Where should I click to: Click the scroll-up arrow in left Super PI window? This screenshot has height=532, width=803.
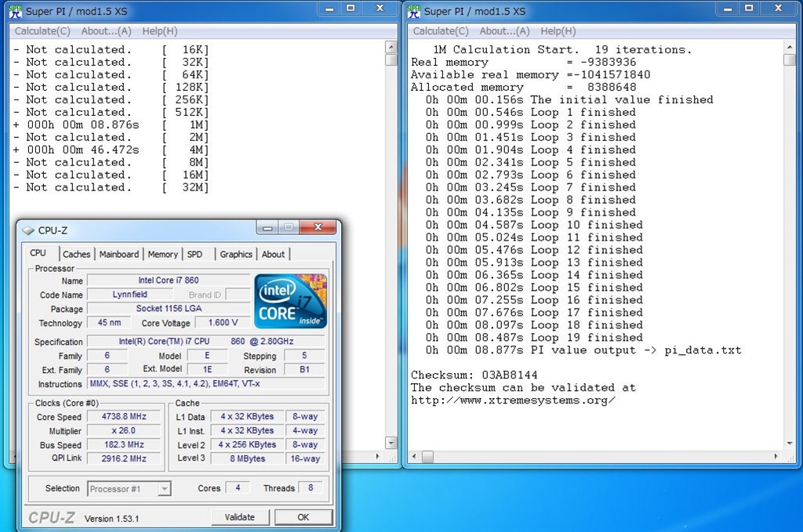pyautogui.click(x=391, y=48)
